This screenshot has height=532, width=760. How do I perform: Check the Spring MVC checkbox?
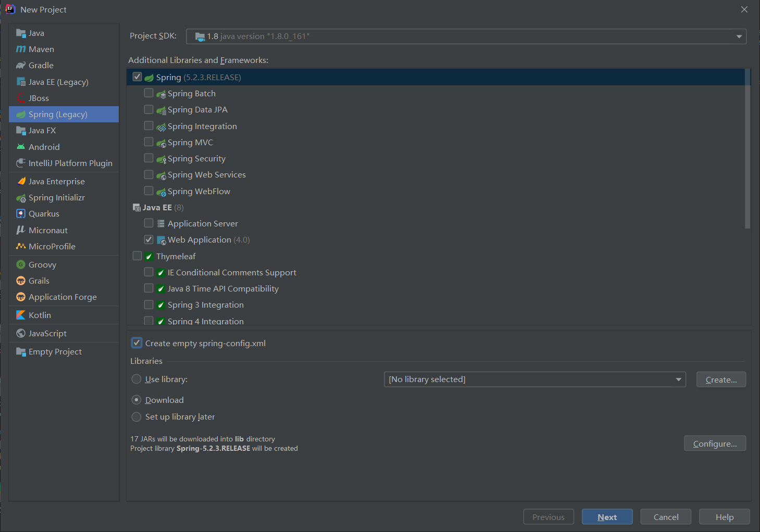(x=149, y=142)
